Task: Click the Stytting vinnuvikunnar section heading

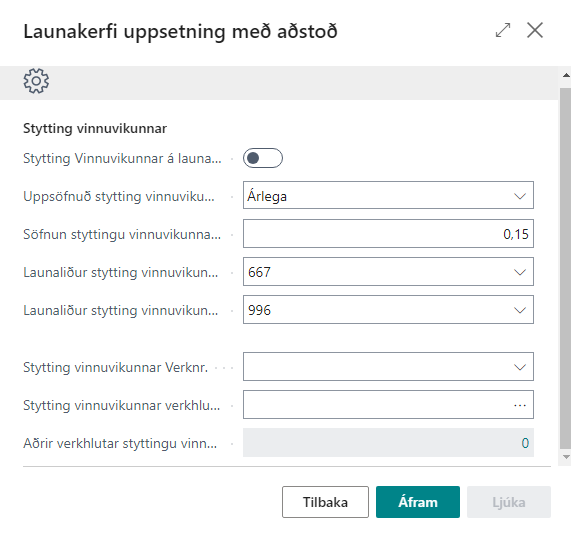Action: tap(95, 129)
